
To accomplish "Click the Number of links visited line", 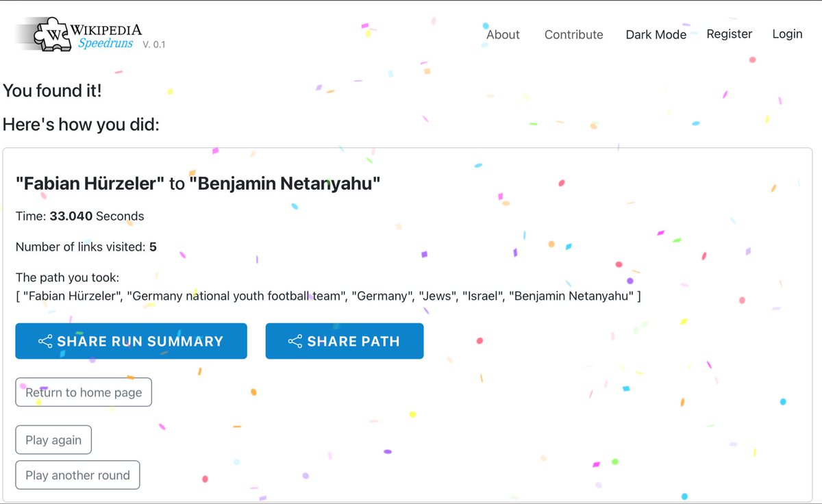I will click(x=86, y=247).
